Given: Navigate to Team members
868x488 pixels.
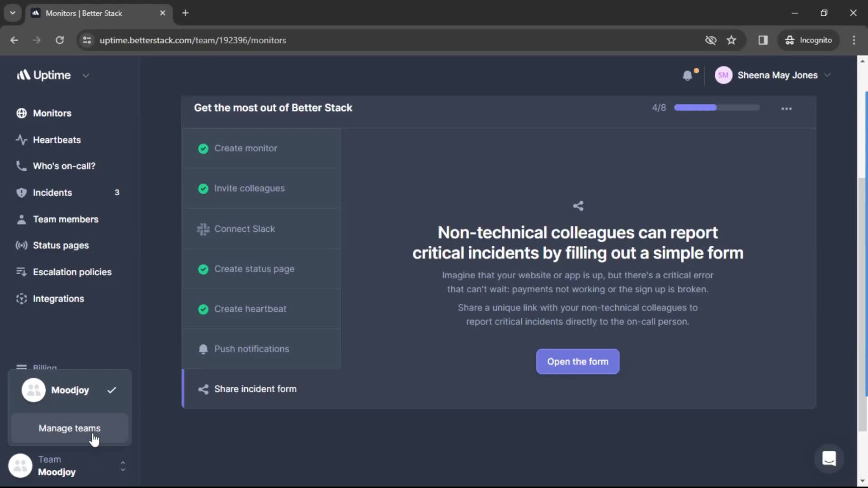Looking at the screenshot, I should pyautogui.click(x=66, y=219).
